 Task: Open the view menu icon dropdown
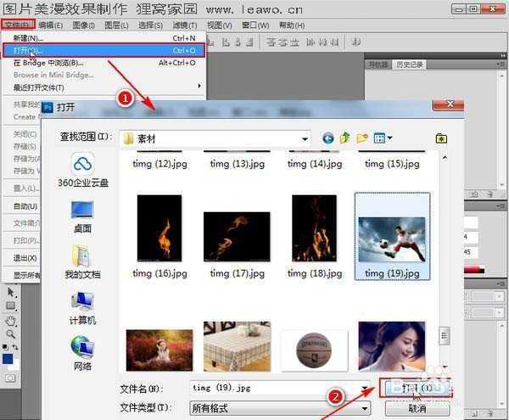point(383,138)
